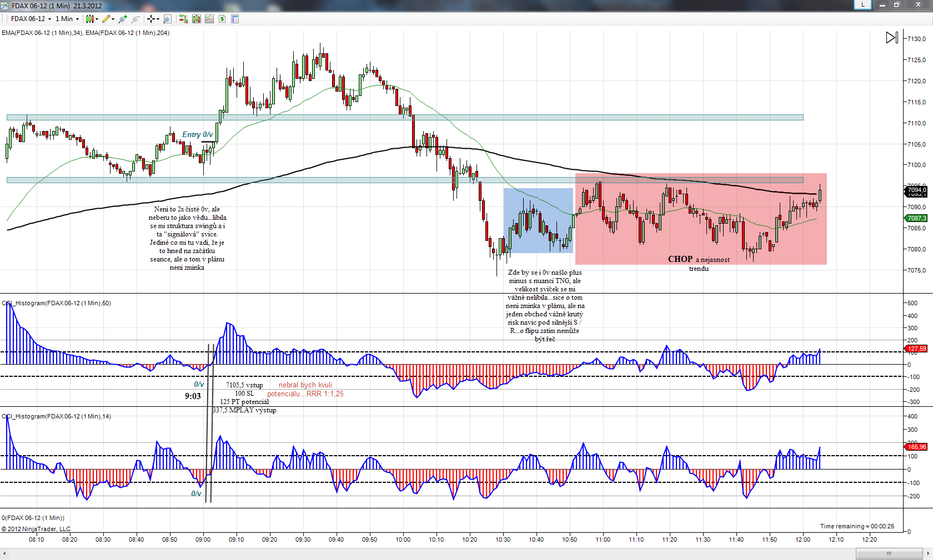Select the '9:03' time annotation
The image size is (933, 560).
193,396
